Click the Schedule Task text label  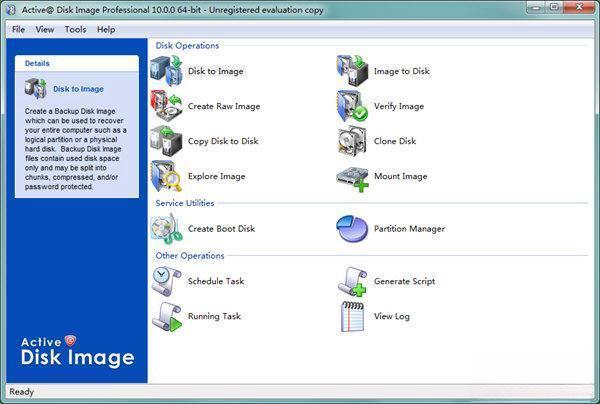(x=216, y=281)
